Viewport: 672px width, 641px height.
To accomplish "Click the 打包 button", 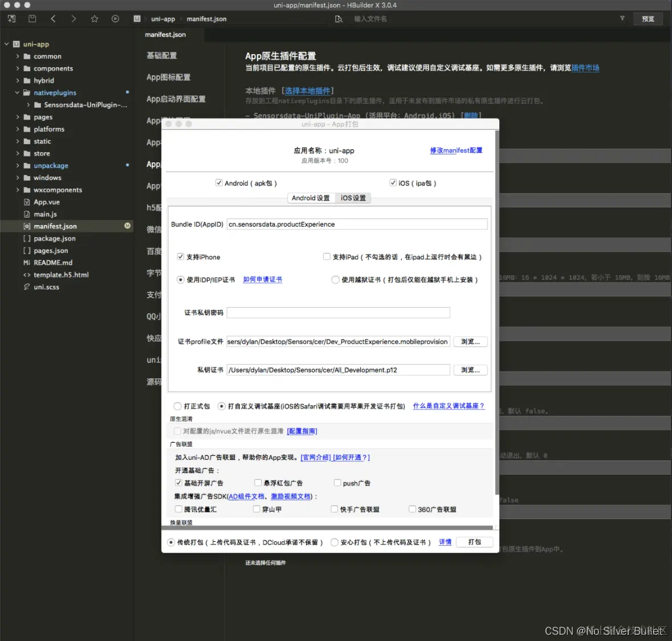I will [474, 542].
